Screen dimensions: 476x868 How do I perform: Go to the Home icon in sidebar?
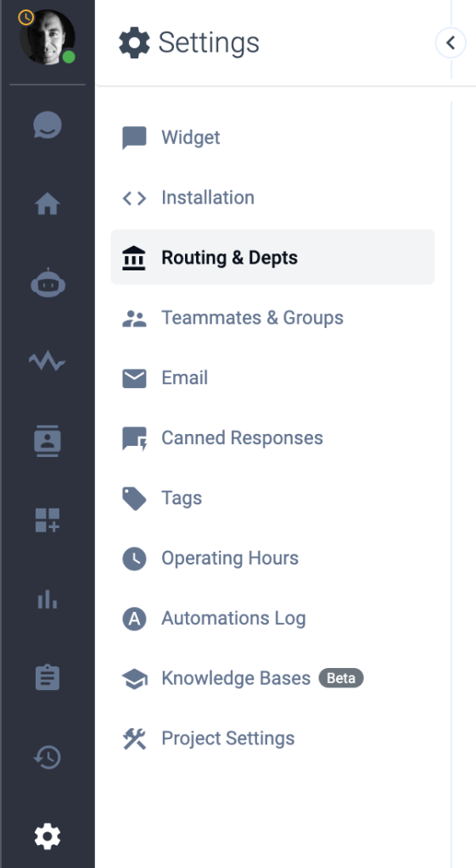pyautogui.click(x=48, y=203)
